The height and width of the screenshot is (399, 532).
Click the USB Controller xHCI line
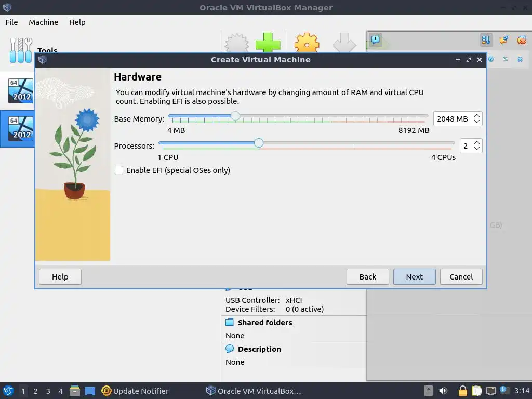pos(263,300)
